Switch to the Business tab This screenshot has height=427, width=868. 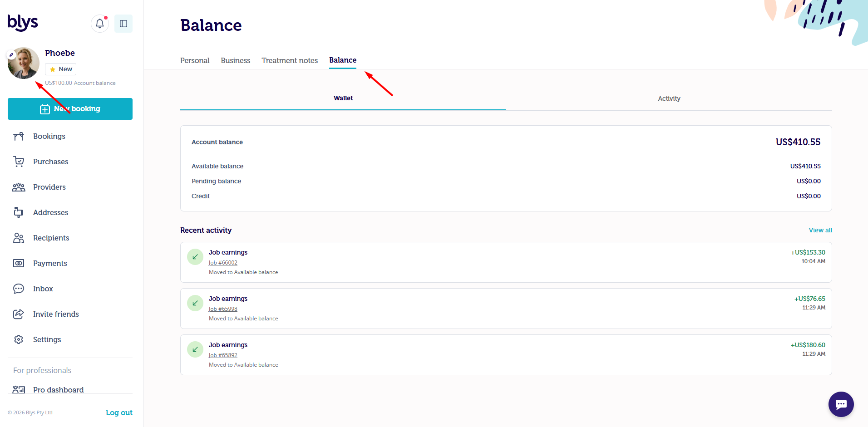236,60
